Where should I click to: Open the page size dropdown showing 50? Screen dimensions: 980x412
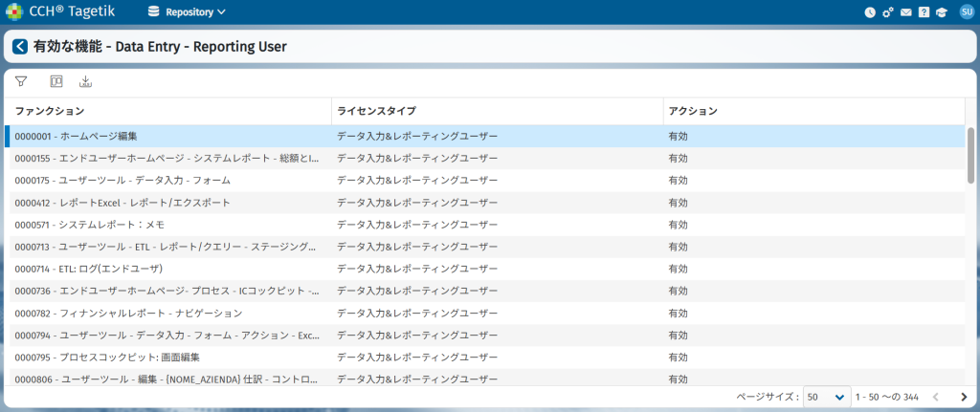click(827, 397)
